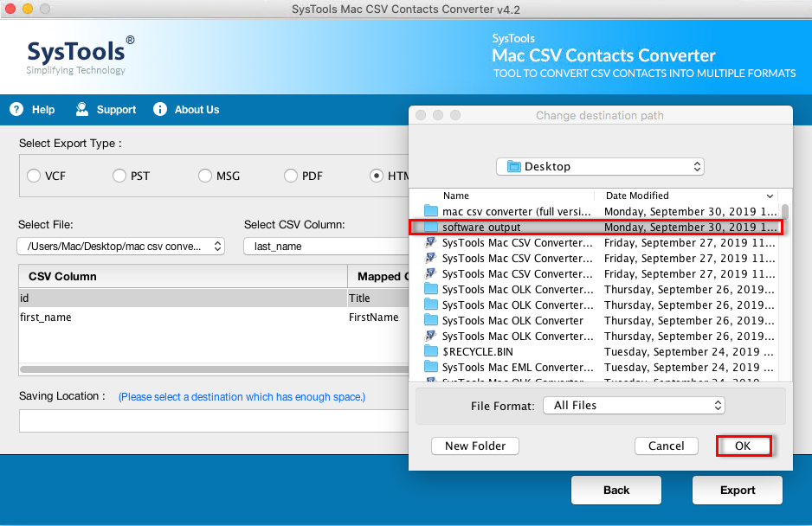Choose MSG as export type
Viewport: 812px width, 526px height.
pos(205,176)
